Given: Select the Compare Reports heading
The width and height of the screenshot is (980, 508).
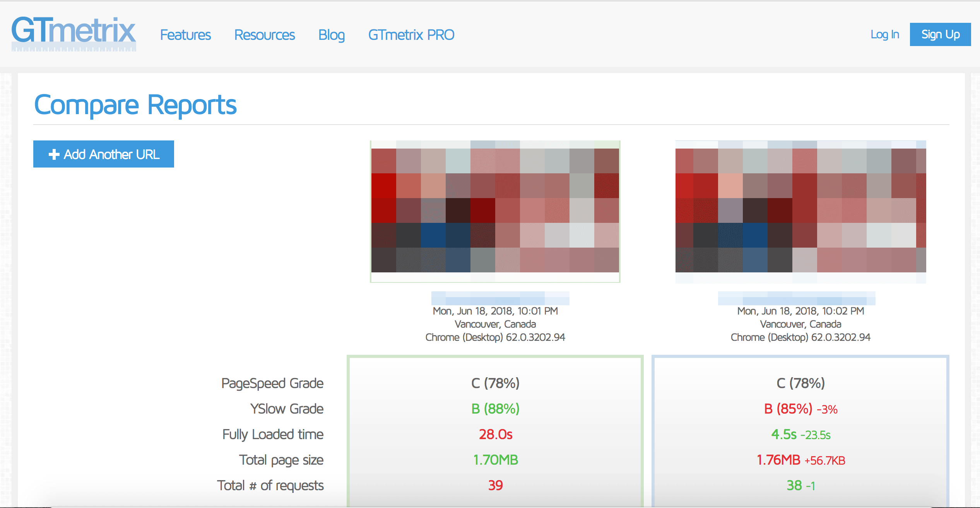Looking at the screenshot, I should (135, 105).
